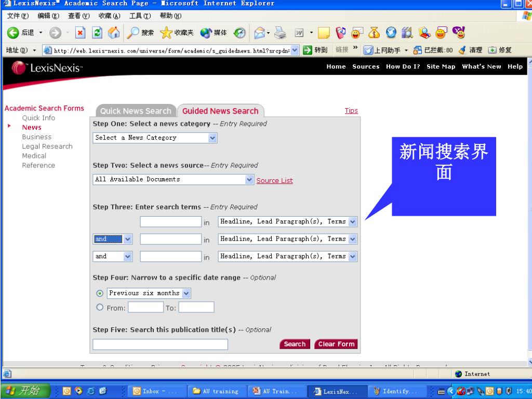Click Site Map in top navigation

coord(441,66)
